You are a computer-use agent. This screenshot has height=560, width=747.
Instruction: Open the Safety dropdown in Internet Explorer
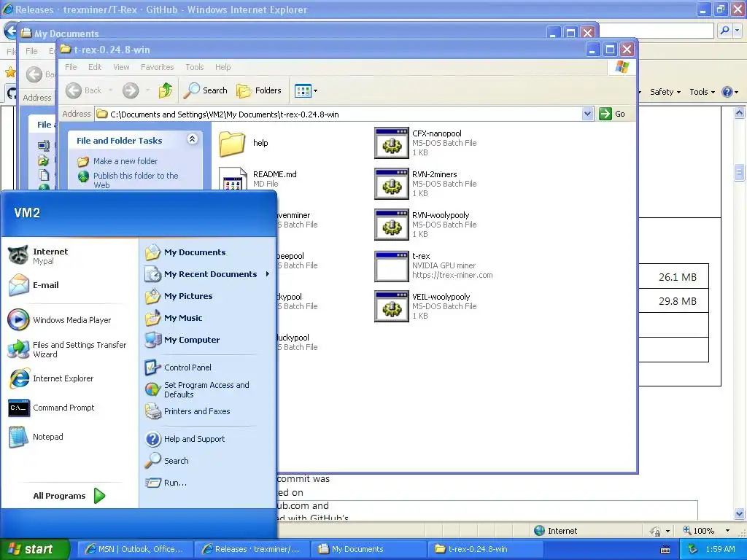[665, 92]
